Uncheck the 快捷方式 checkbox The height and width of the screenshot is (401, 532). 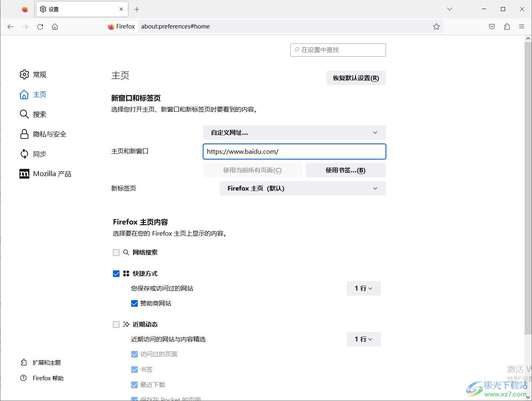click(116, 274)
